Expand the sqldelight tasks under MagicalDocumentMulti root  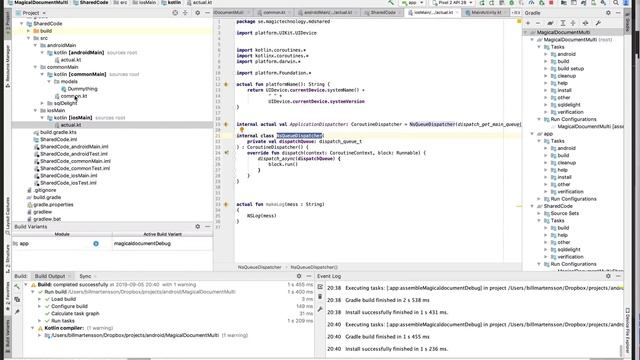click(x=546, y=105)
